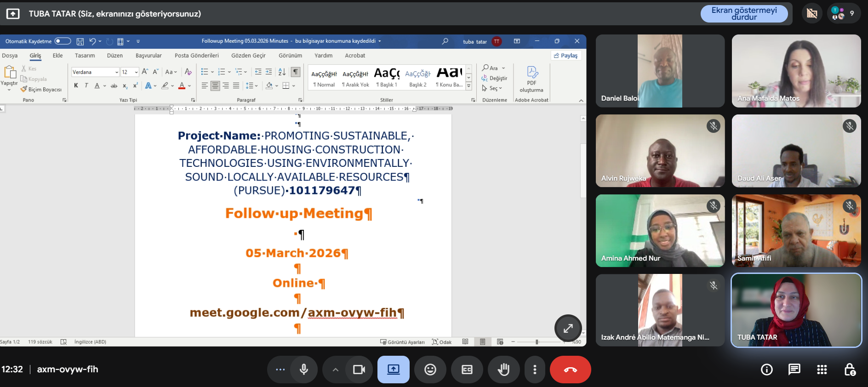Open the chat panel in Meet
Image resolution: width=868 pixels, height=387 pixels.
[794, 370]
